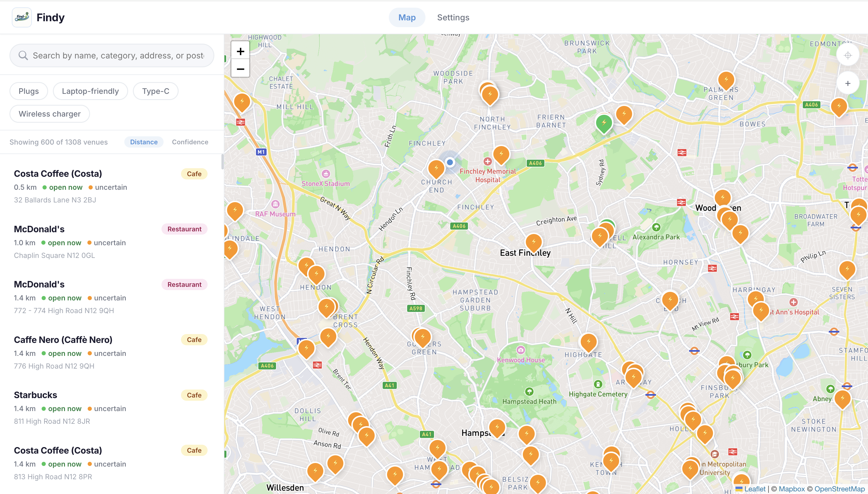Click the orange marker near Highgate
The width and height of the screenshot is (868, 494).
pyautogui.click(x=588, y=341)
